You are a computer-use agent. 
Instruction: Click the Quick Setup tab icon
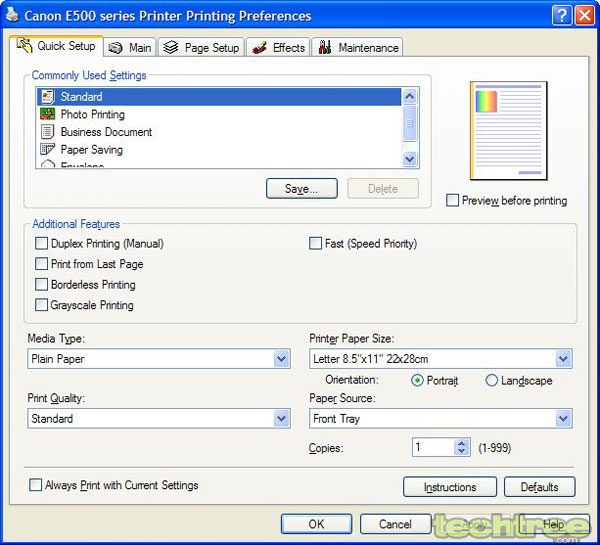click(24, 46)
